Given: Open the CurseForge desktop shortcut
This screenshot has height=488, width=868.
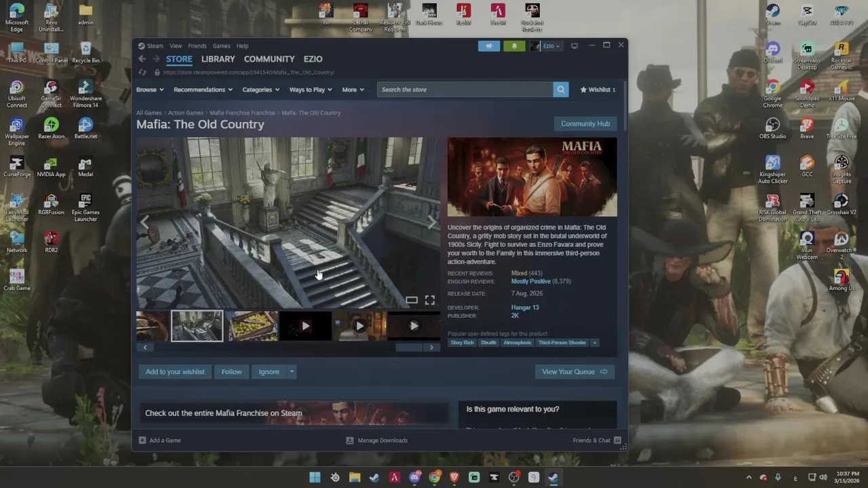Looking at the screenshot, I should tap(17, 167).
